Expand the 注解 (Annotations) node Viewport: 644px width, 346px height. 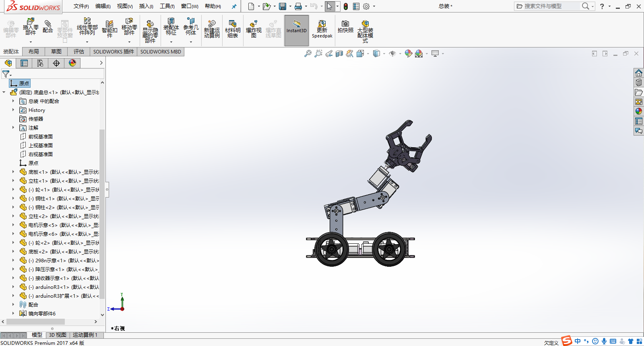coord(13,128)
